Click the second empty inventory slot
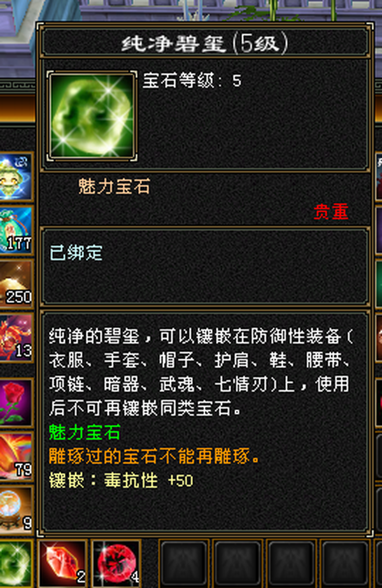The image size is (382, 588). (x=237, y=564)
